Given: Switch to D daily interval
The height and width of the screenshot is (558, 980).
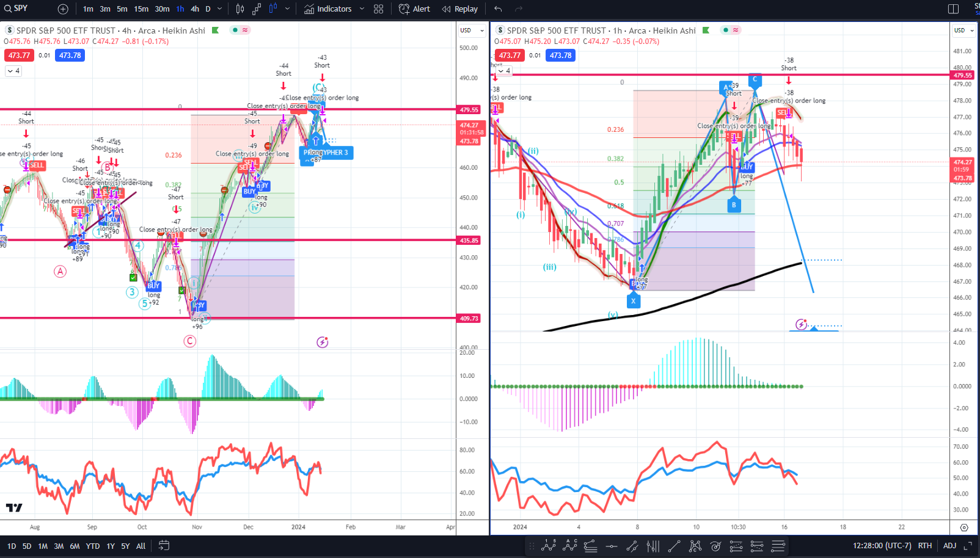Looking at the screenshot, I should (x=208, y=9).
